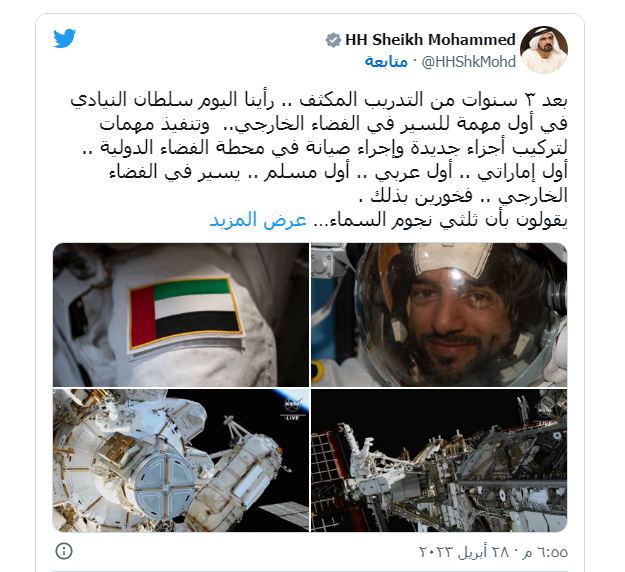Screen dimensions: 625x572
Task: Open @HHShkMohd handle link
Action: pyautogui.click(x=469, y=62)
